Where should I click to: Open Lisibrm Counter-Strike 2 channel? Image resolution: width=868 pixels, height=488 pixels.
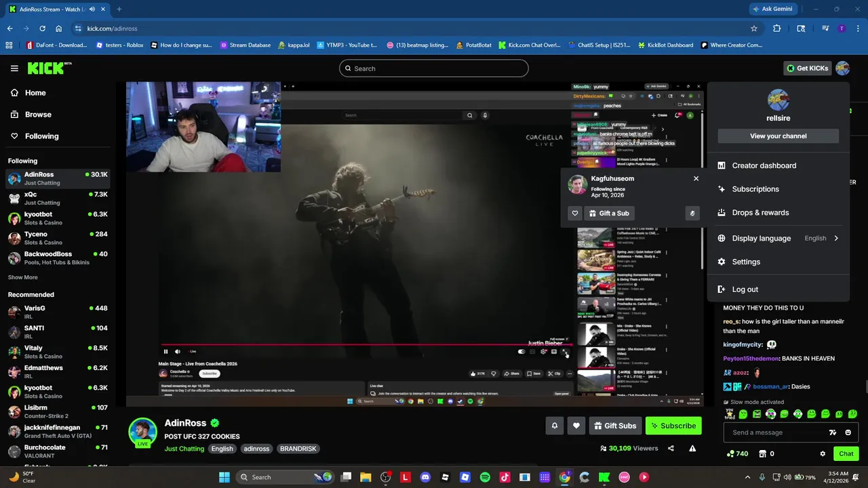coord(58,411)
